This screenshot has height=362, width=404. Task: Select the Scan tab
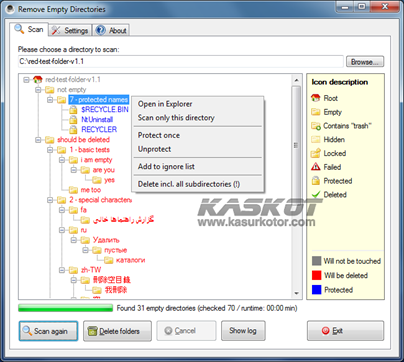[29, 29]
